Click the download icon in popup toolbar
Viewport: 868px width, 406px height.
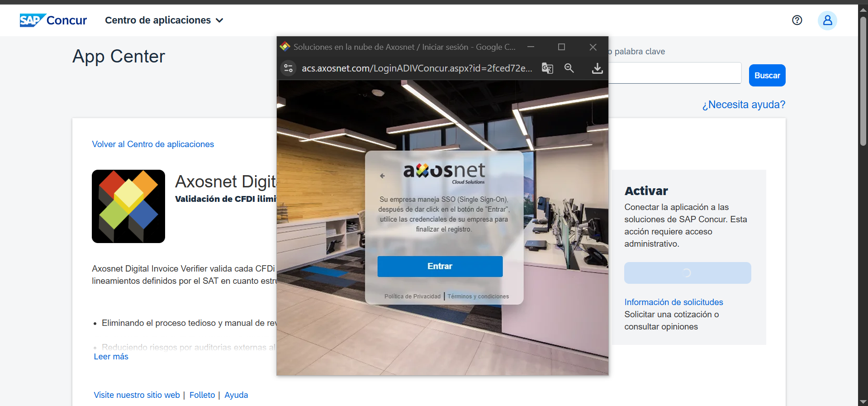[x=597, y=68]
